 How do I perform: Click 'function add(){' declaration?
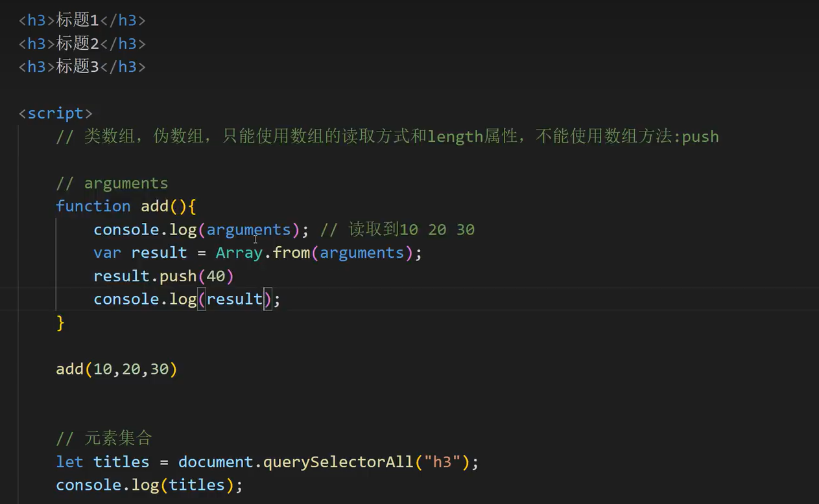click(x=126, y=206)
